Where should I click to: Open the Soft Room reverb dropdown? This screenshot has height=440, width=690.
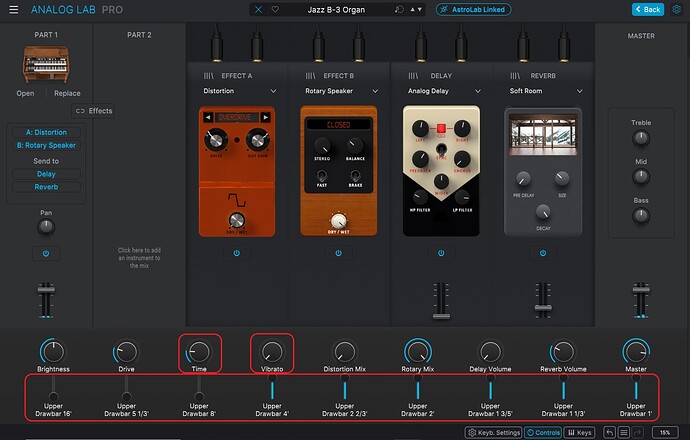tap(546, 91)
